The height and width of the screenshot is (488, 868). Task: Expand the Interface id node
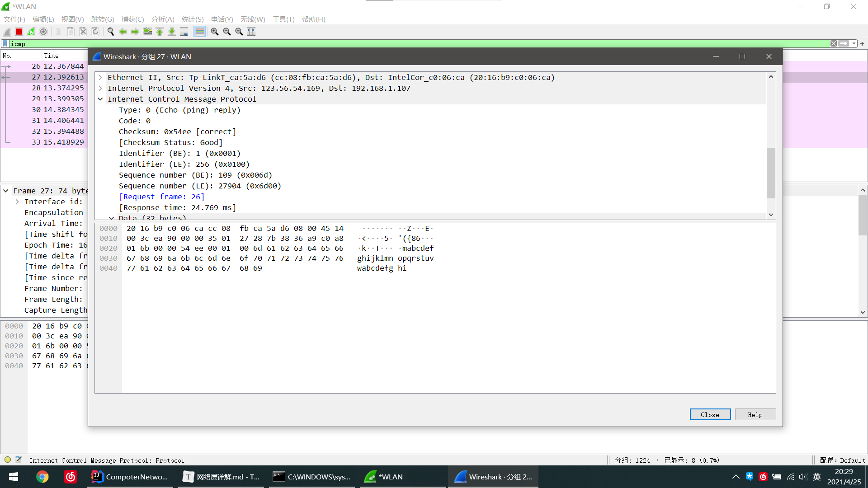17,202
